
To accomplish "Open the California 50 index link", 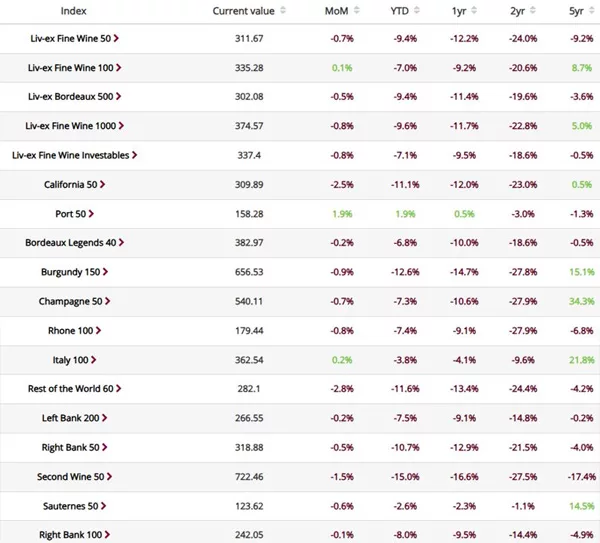I will coord(70,185).
